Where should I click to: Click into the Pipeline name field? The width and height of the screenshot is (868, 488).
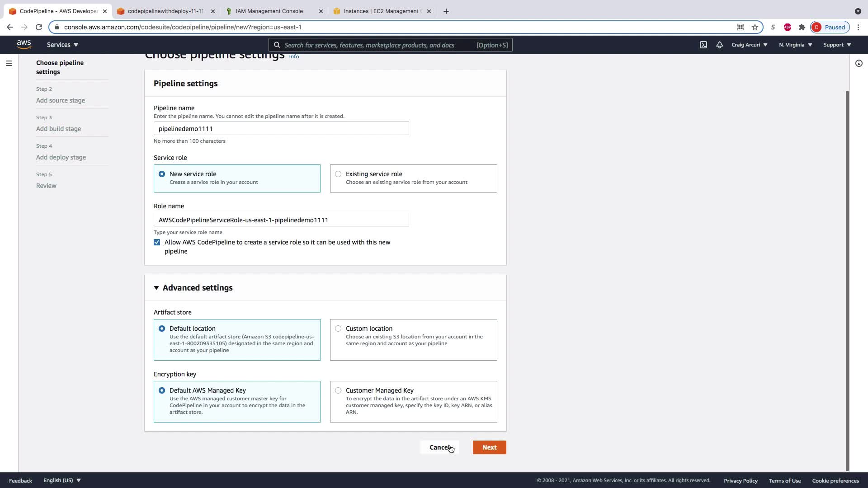pos(281,128)
